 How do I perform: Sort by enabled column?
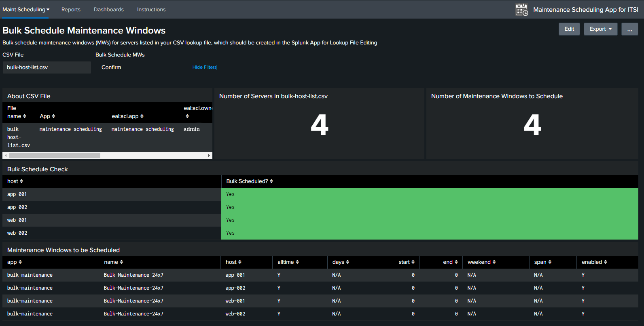(x=594, y=262)
